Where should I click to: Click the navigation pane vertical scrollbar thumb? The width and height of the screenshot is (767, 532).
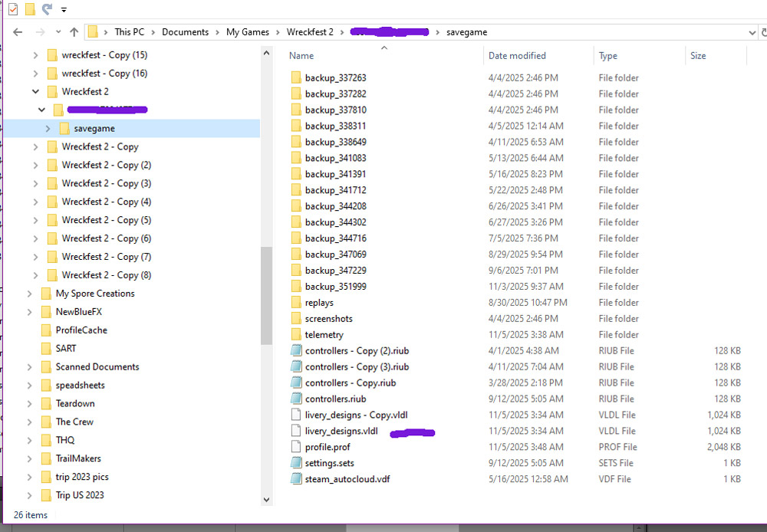click(266, 295)
